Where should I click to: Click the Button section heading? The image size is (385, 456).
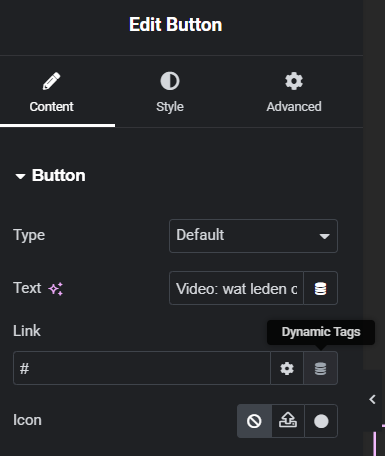click(x=59, y=175)
